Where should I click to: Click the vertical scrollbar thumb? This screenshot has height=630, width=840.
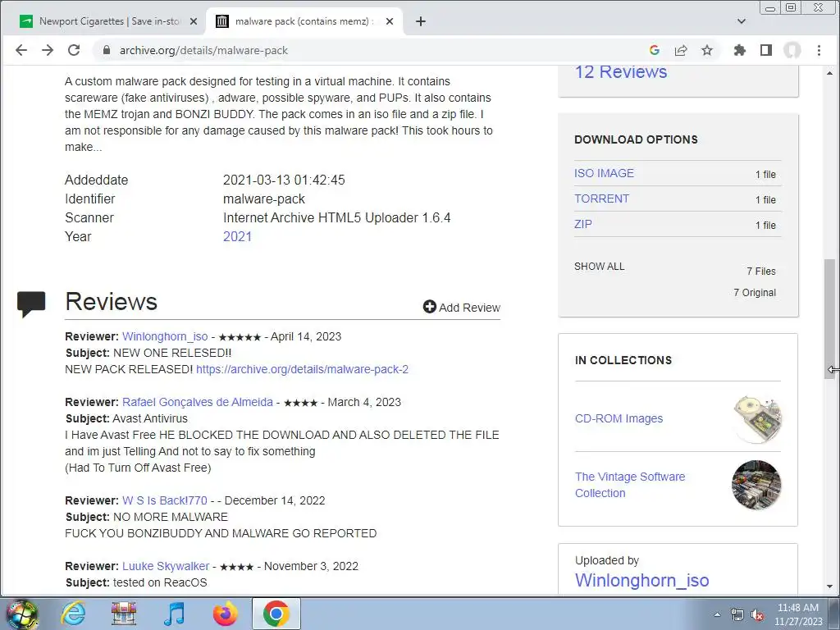coord(830,319)
